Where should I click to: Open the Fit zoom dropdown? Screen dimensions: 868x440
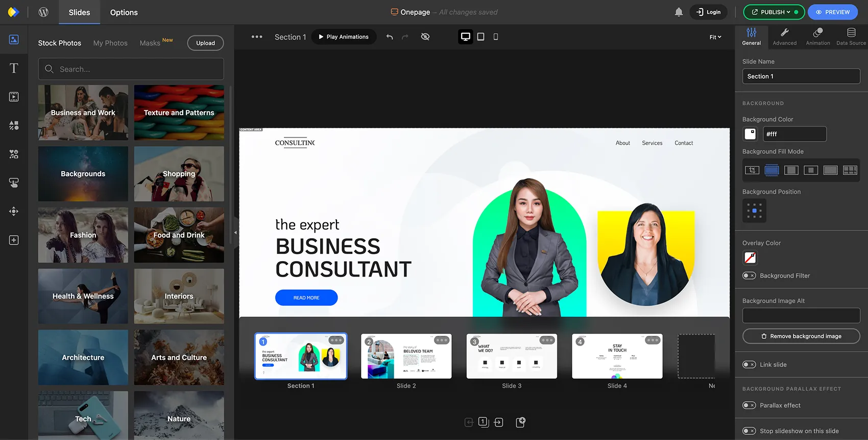click(715, 37)
